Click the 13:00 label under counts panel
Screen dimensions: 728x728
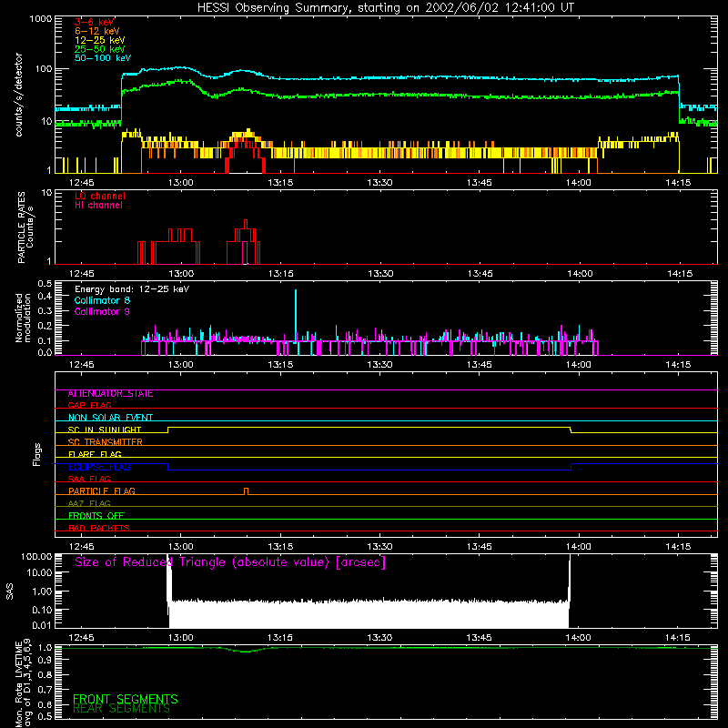(x=180, y=183)
